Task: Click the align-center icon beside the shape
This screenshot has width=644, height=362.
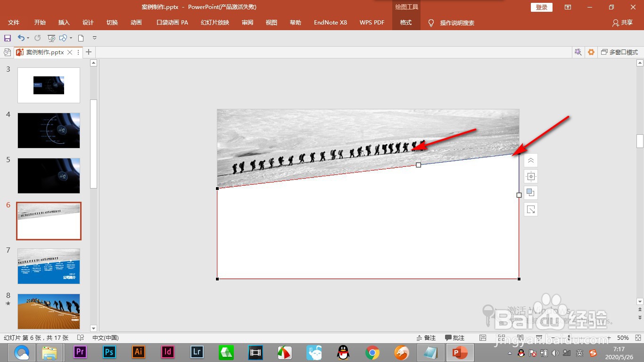Action: click(531, 177)
